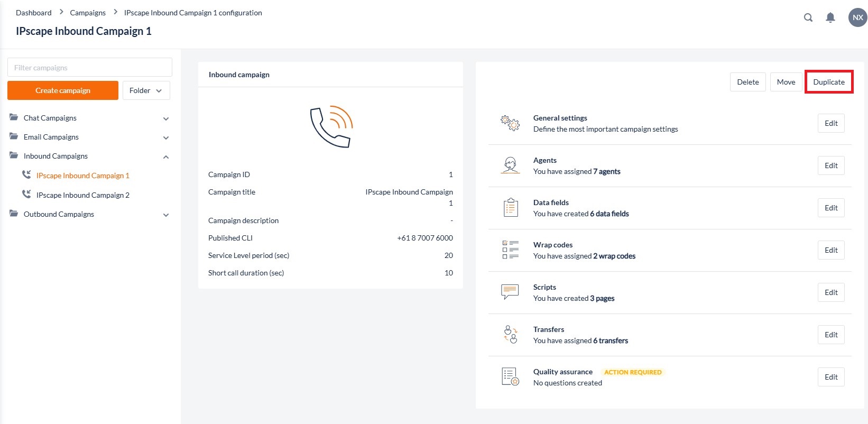Open the NX user avatar menu
This screenshot has width=868, height=424.
(x=857, y=17)
